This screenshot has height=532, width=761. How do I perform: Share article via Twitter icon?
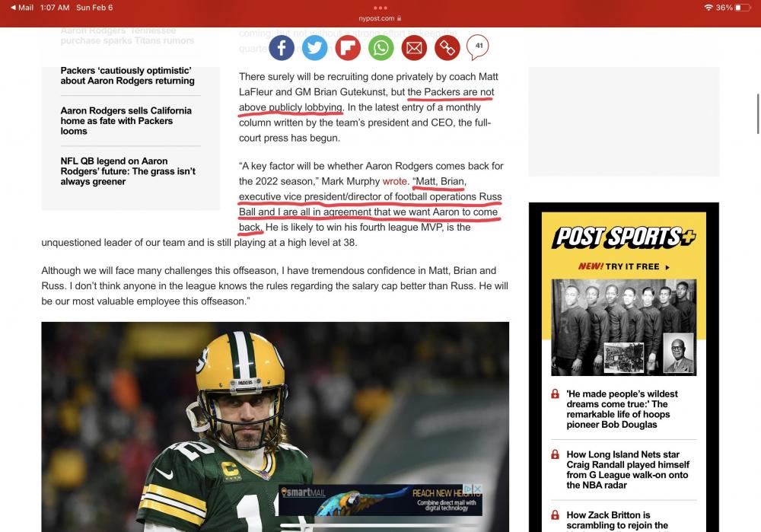314,49
